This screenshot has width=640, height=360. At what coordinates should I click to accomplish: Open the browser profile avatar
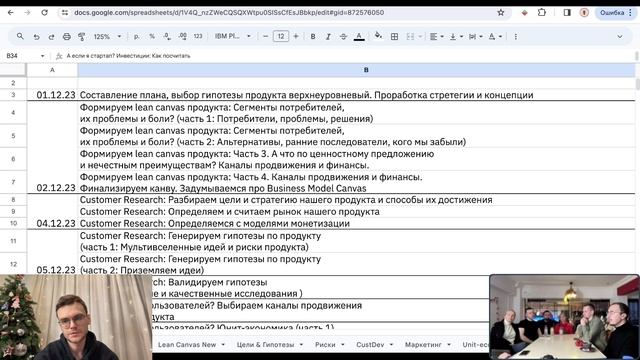click(x=584, y=13)
